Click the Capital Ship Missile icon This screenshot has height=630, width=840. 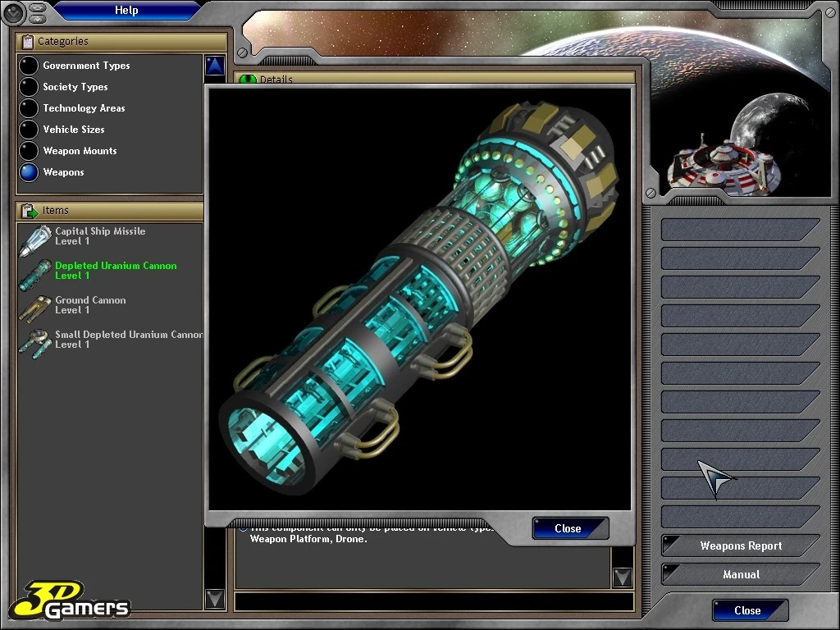pyautogui.click(x=34, y=240)
